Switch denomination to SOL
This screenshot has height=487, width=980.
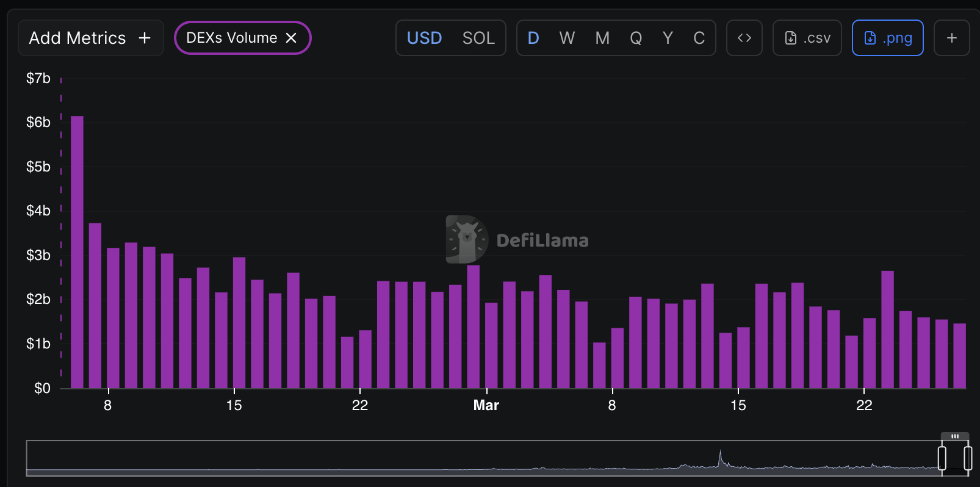(478, 38)
